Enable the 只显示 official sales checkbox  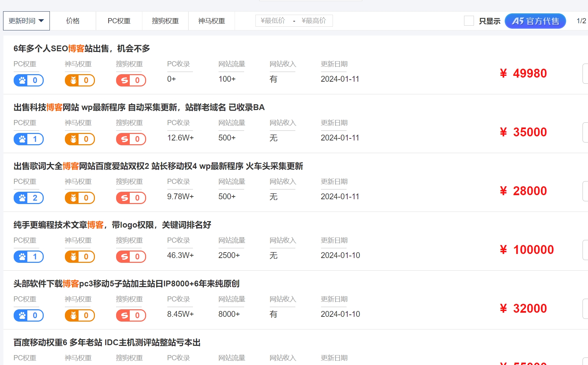tap(469, 21)
